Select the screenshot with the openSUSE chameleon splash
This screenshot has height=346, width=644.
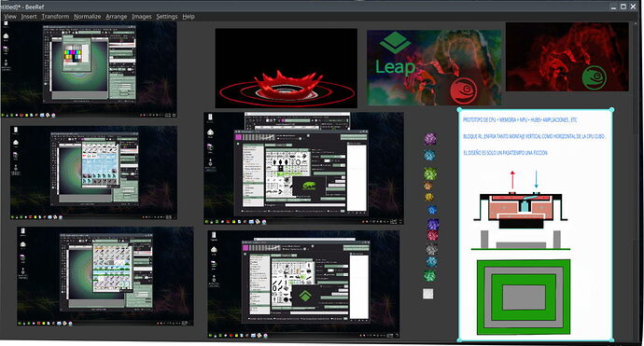point(303,168)
